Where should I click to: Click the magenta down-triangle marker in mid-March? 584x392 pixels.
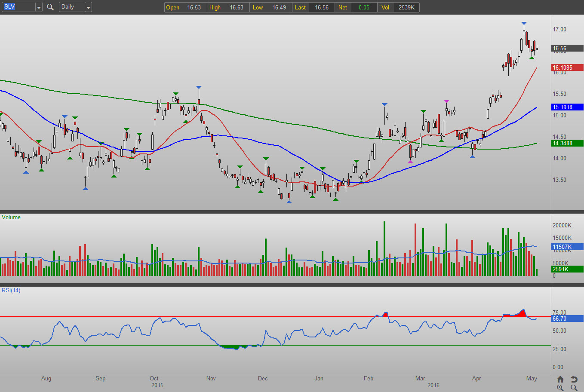pyautogui.click(x=447, y=101)
